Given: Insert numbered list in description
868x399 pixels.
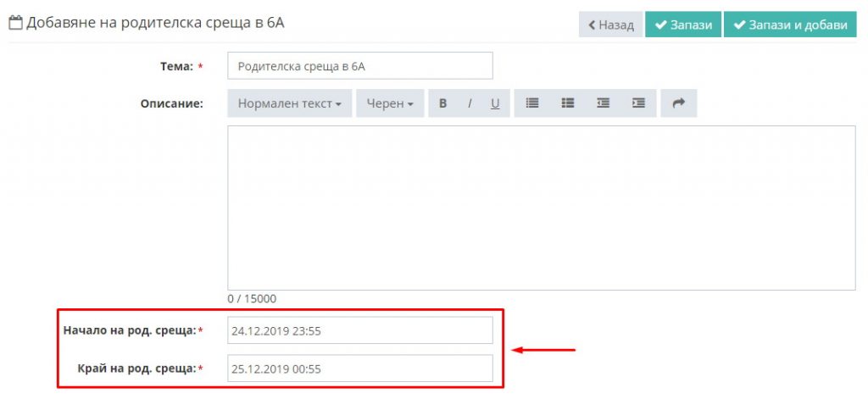Looking at the screenshot, I should (567, 103).
